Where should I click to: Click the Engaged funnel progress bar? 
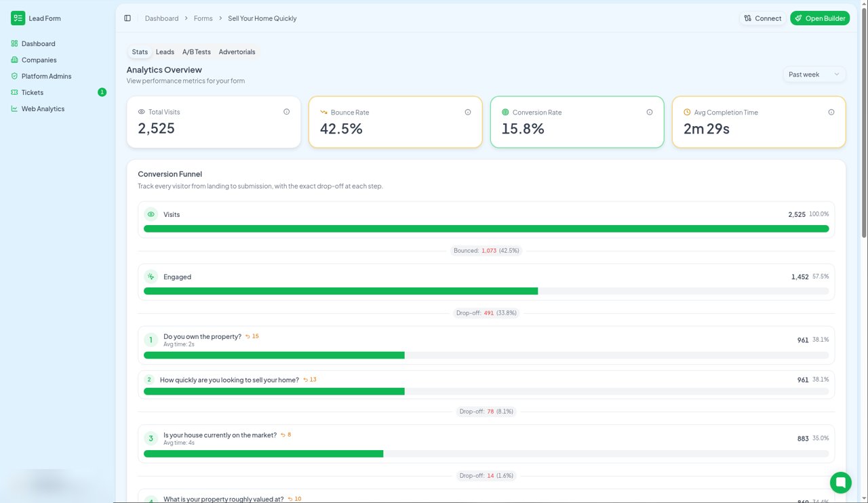(486, 291)
